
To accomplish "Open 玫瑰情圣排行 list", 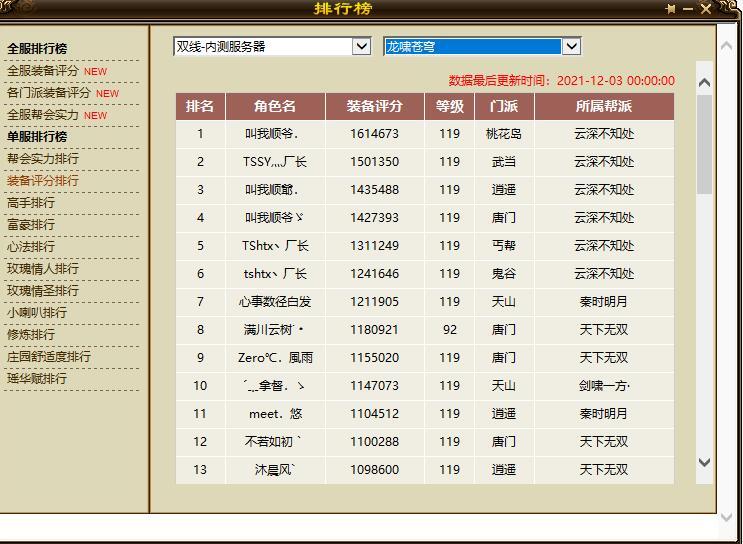I will (x=43, y=290).
